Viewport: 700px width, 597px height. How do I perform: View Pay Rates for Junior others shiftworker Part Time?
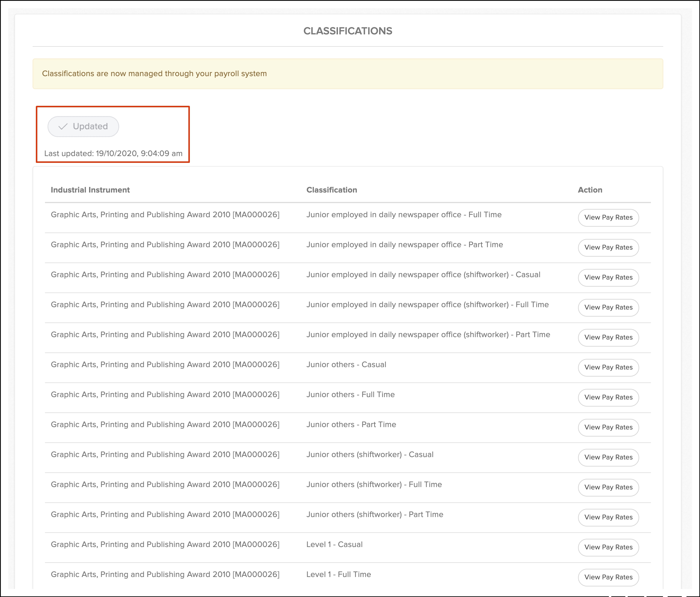[x=608, y=517]
